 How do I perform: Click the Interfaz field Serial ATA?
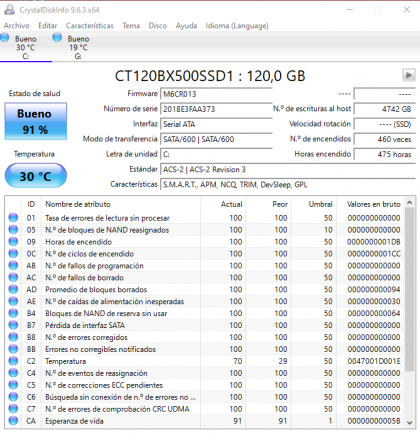[216, 124]
